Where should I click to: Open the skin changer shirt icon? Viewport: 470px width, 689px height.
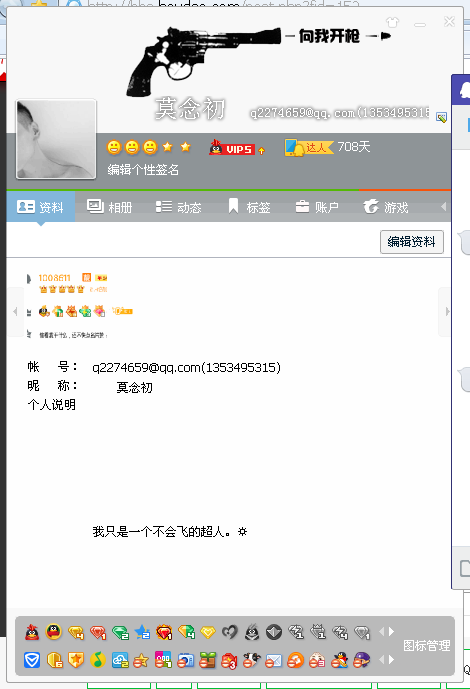click(392, 22)
